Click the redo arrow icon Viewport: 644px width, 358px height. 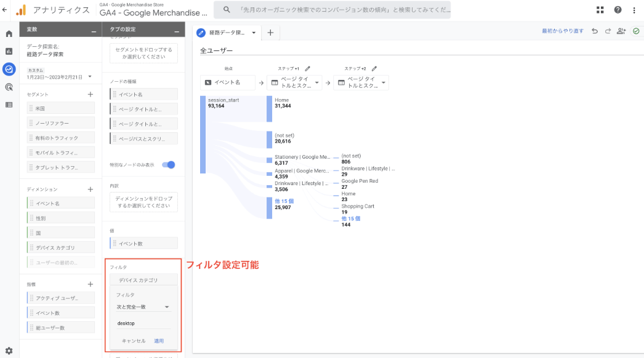tap(608, 31)
